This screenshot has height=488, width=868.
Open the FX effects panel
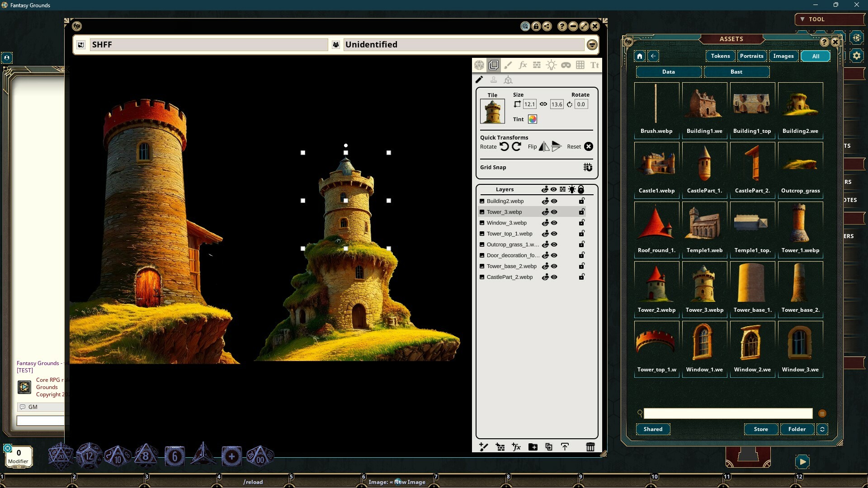pyautogui.click(x=523, y=65)
